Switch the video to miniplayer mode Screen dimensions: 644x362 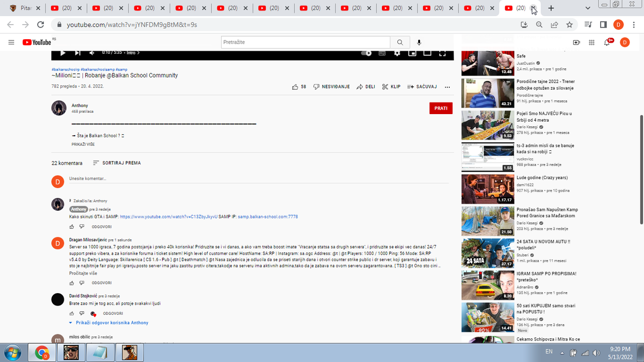coord(412,53)
